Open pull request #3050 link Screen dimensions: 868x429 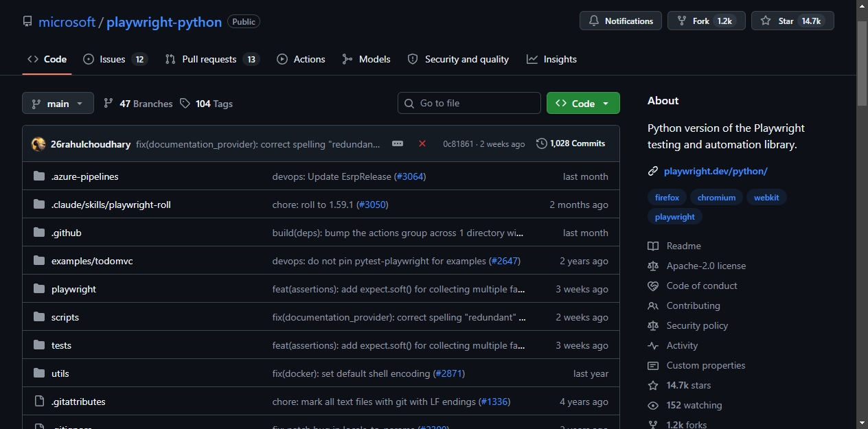point(373,205)
